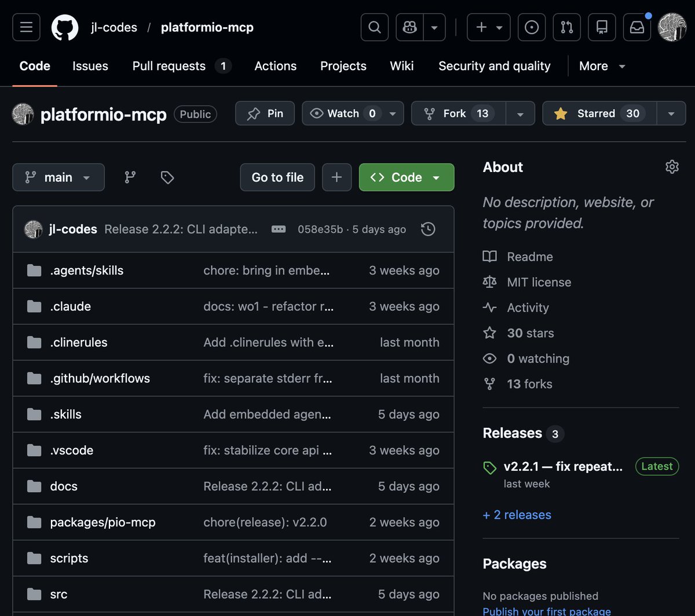Image resolution: width=695 pixels, height=616 pixels.
Task: Click Publish your first package link
Action: coord(547,611)
